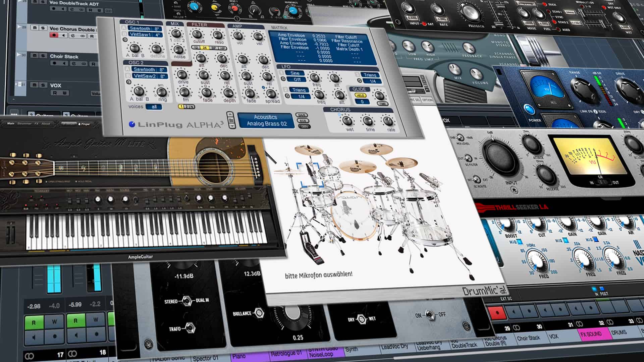Arm record on Voc DoubleTrack ADT track

coord(54,9)
